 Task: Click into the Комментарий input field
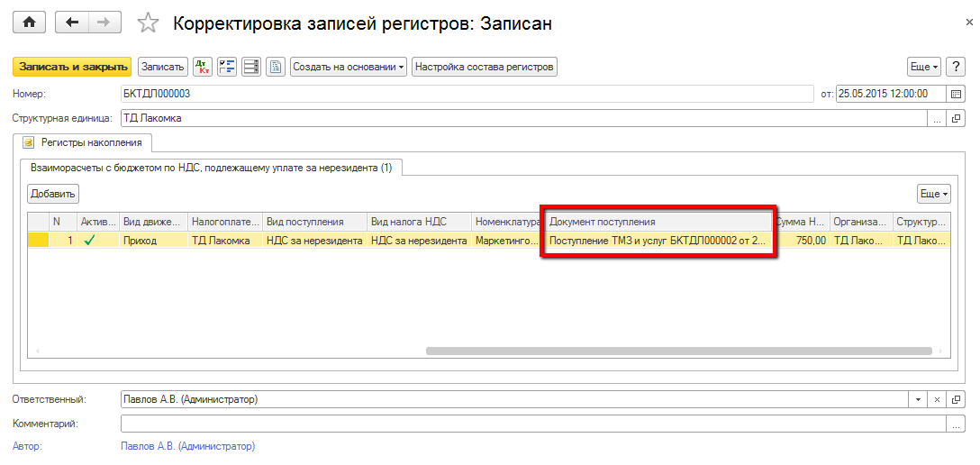point(531,424)
